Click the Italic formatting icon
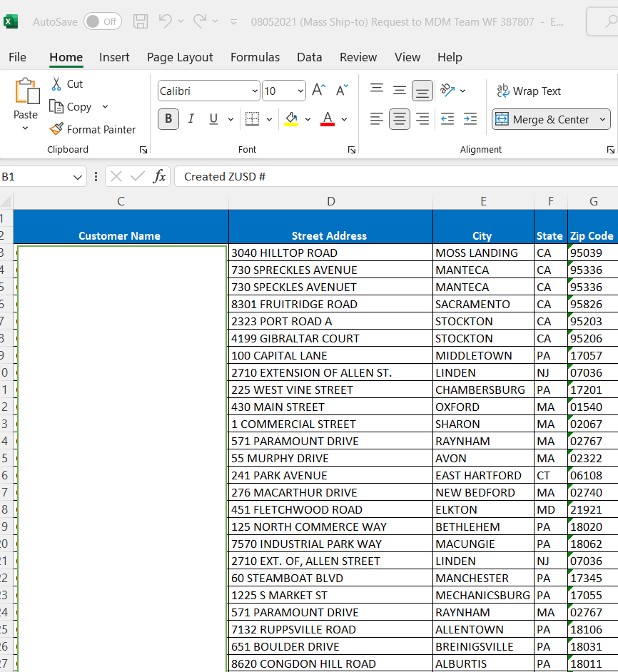 coord(191,118)
